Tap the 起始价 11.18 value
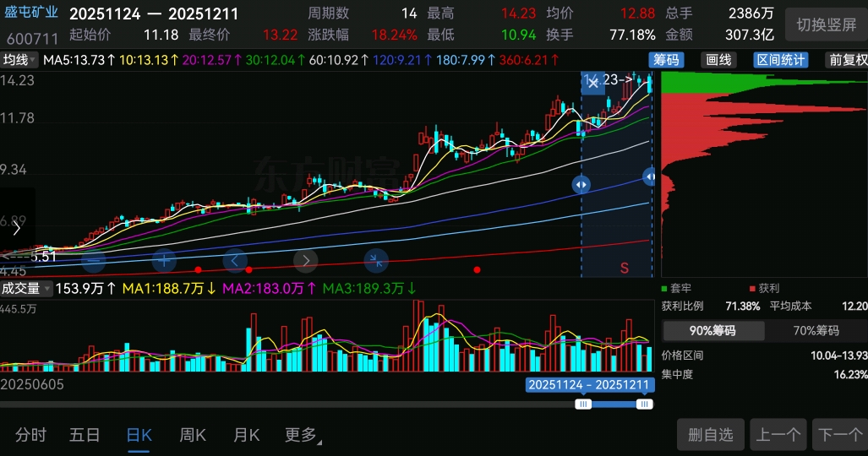 coord(161,35)
